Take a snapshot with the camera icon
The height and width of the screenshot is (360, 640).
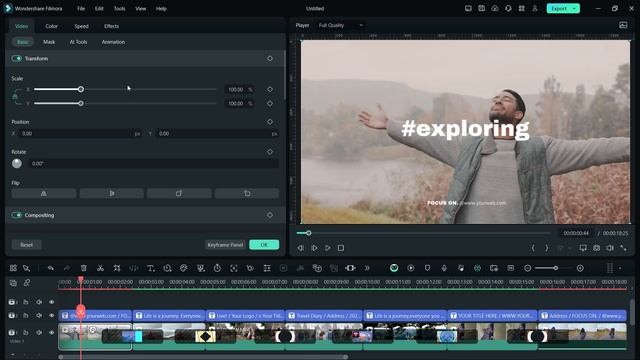click(596, 248)
